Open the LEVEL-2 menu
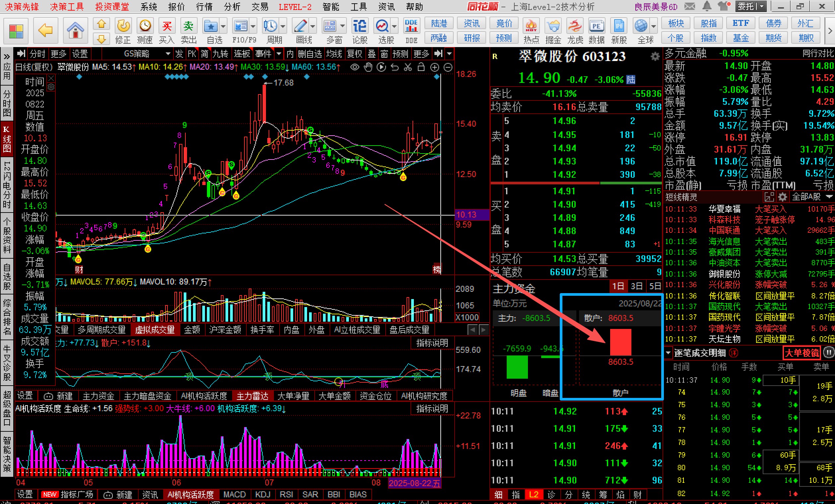 [x=295, y=6]
